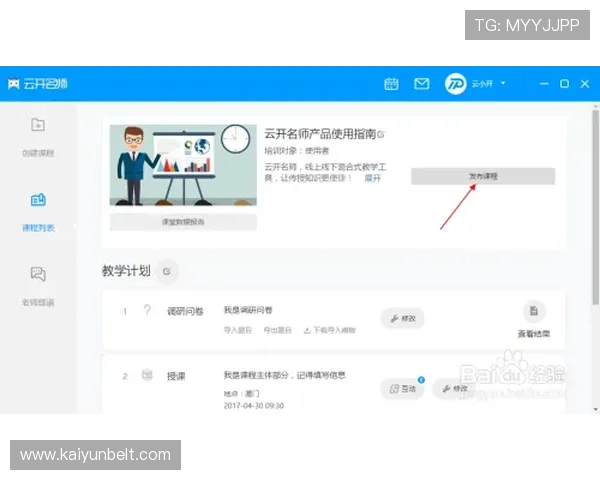Click edit icon next to 教学计划
The image size is (600, 480).
[x=166, y=271]
